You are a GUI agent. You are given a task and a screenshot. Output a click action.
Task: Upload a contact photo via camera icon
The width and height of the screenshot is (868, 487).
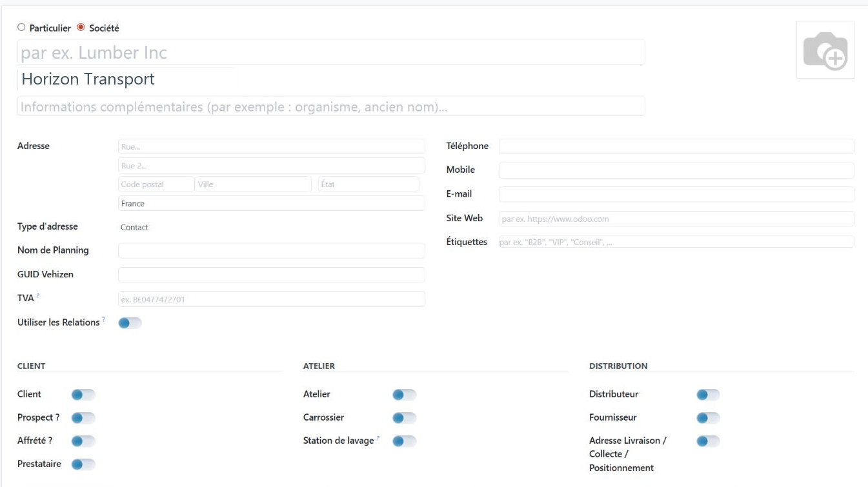coord(825,50)
